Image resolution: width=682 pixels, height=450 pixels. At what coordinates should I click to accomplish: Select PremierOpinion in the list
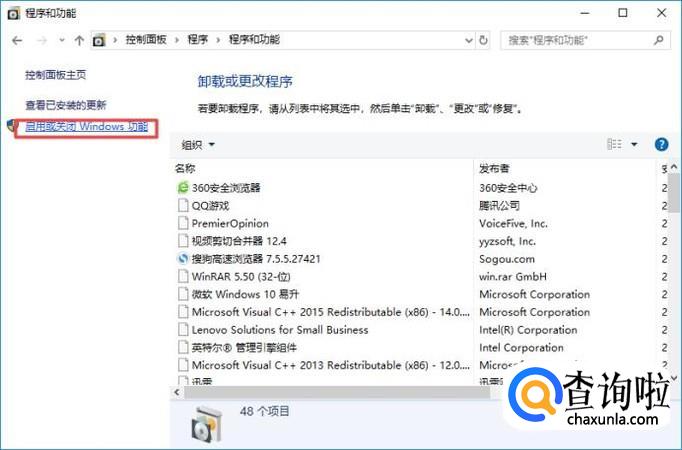coord(230,223)
